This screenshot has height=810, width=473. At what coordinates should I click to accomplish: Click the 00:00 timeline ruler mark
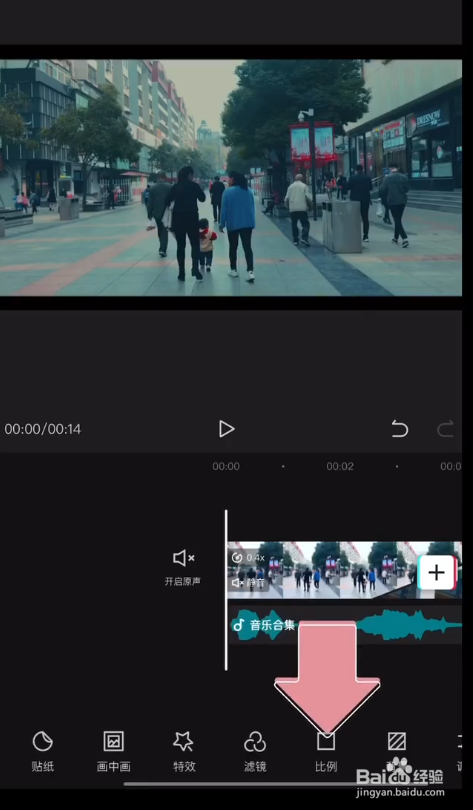226,466
